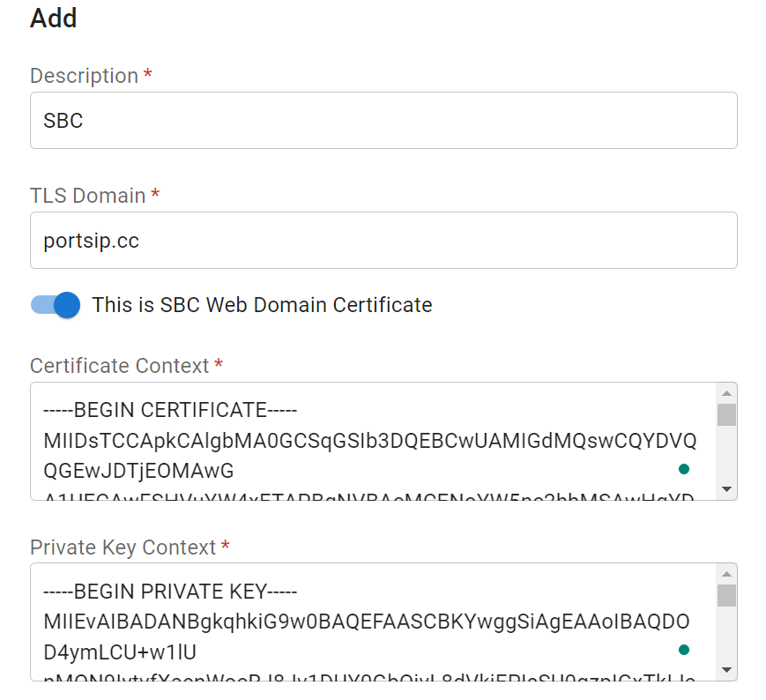The width and height of the screenshot is (766, 700).
Task: Click the Private Key Context field label
Action: coord(123,547)
